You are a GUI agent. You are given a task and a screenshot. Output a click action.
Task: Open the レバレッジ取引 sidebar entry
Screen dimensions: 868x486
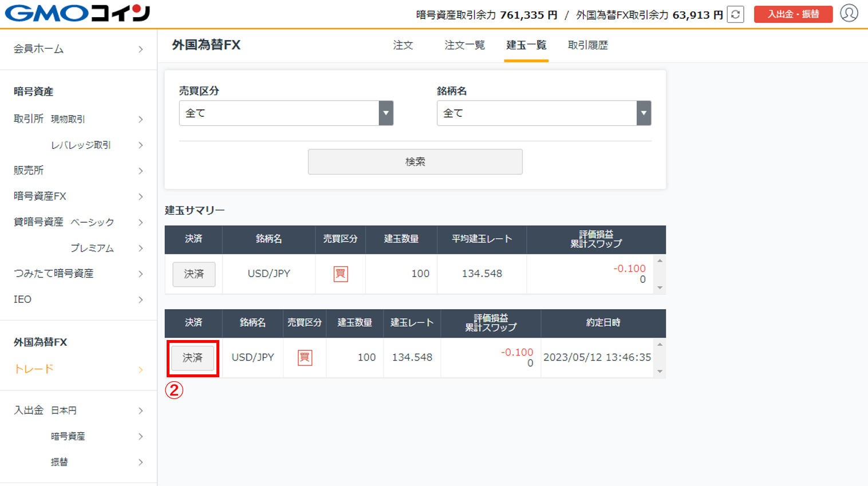81,145
